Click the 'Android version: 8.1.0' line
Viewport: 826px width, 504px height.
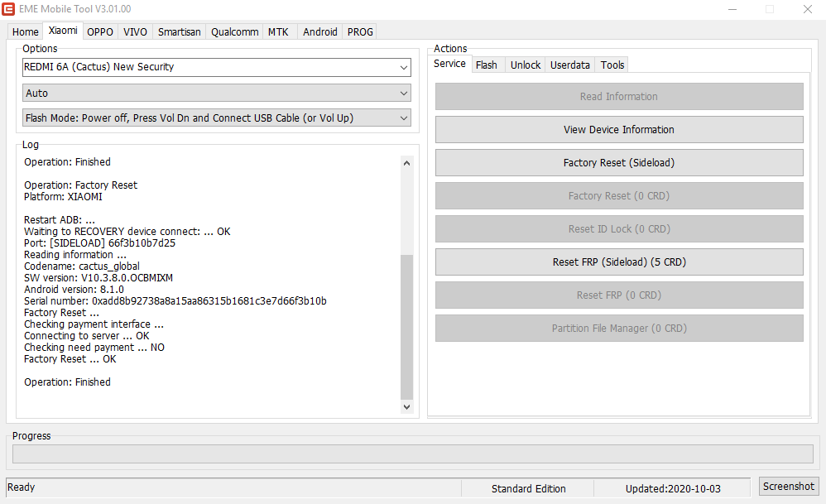pos(74,289)
